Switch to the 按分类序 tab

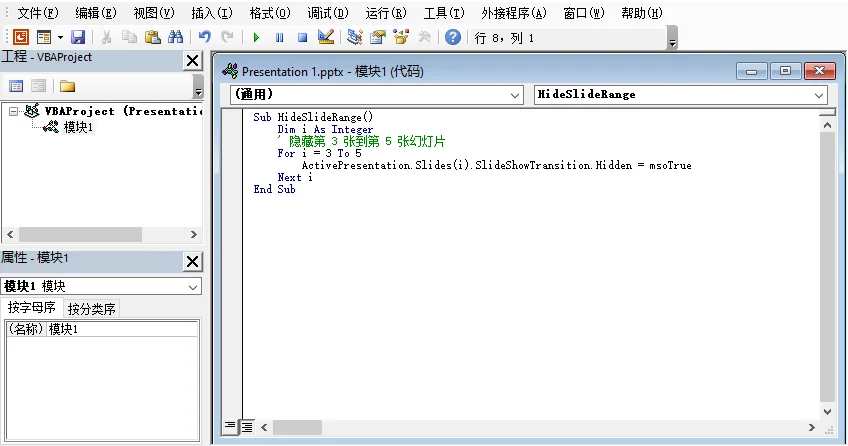click(x=91, y=309)
